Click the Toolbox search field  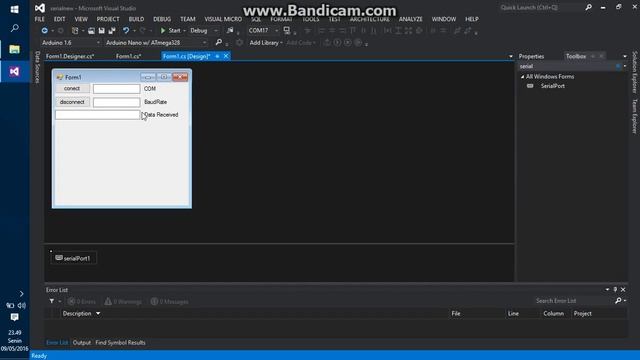click(567, 66)
